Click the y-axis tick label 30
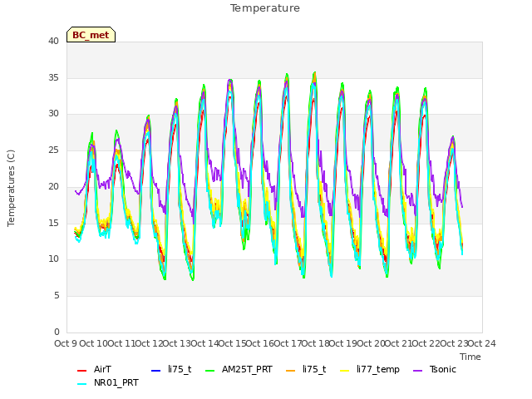This screenshot has width=532, height=399. (53, 114)
